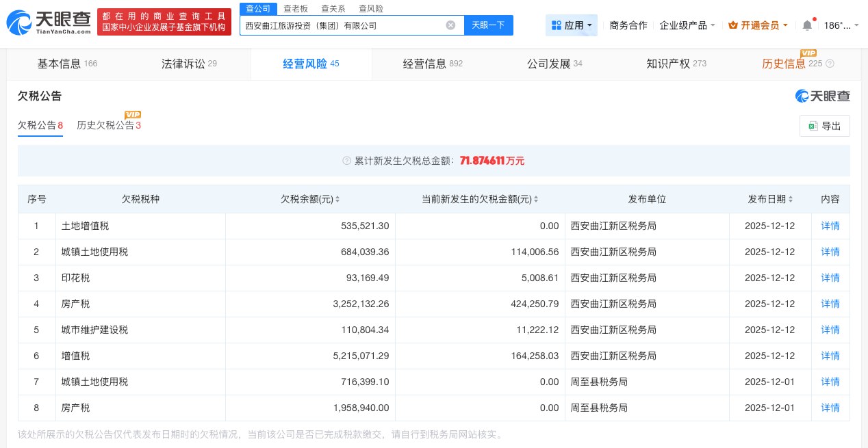The image size is (868, 448).
Task: Click the 天眼一下 search button
Action: [x=488, y=25]
